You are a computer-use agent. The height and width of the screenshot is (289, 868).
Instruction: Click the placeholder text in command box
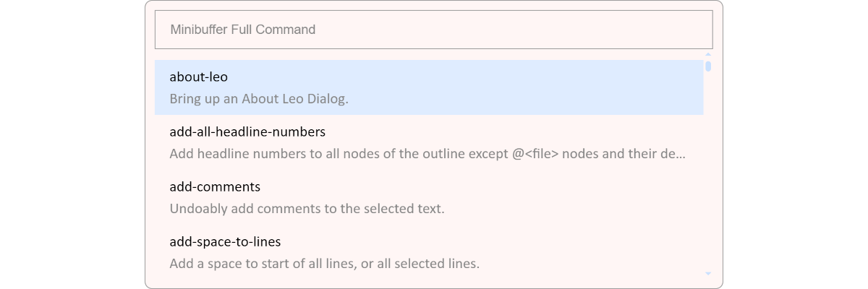pyautogui.click(x=243, y=30)
